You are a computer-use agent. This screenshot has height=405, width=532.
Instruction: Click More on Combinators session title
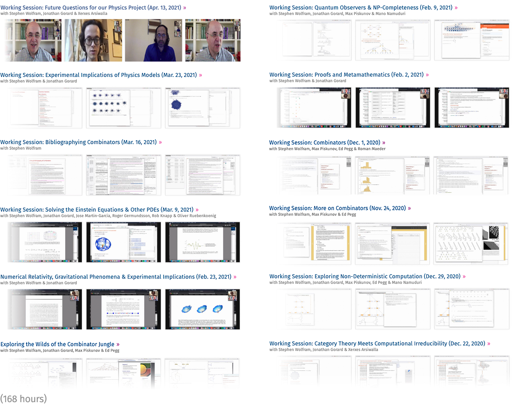pyautogui.click(x=337, y=208)
